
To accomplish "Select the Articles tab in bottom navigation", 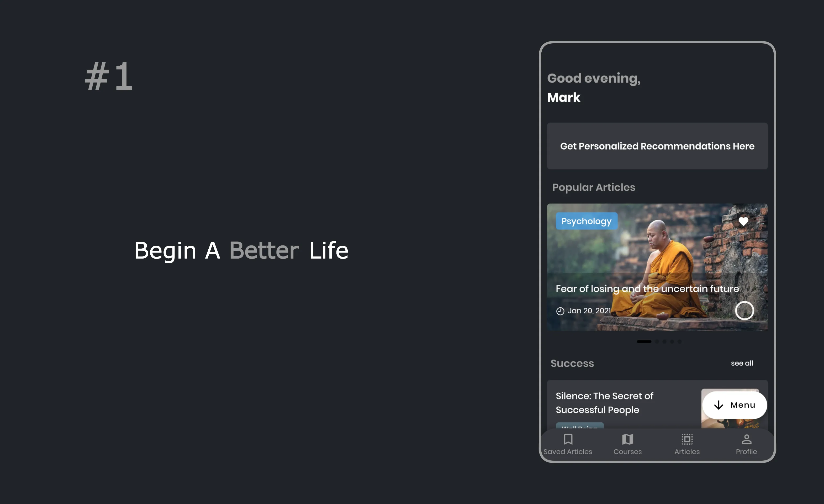I will [686, 443].
